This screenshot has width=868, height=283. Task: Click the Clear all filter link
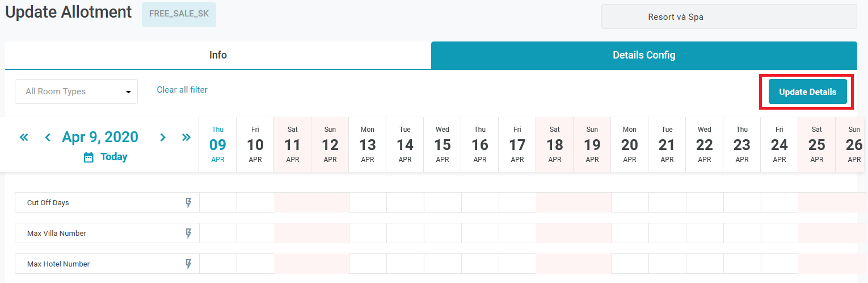point(182,90)
